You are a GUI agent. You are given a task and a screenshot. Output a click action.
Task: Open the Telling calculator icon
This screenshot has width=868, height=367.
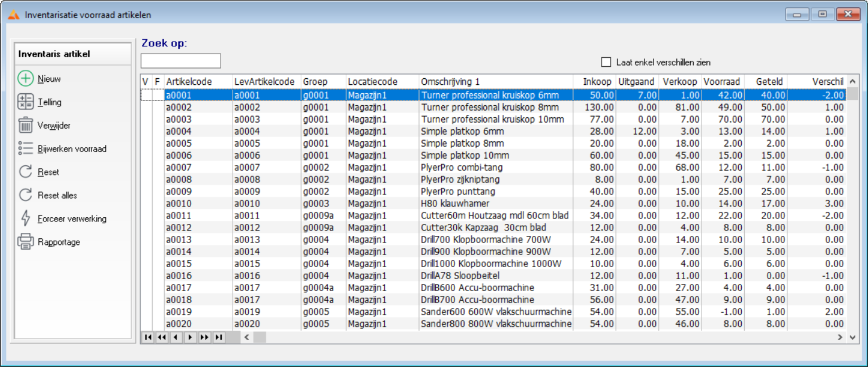pos(25,102)
